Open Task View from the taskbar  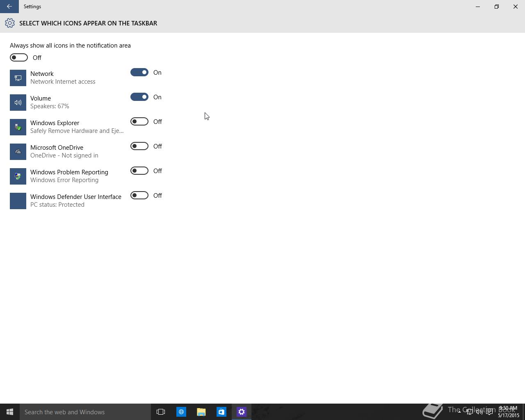point(161,412)
